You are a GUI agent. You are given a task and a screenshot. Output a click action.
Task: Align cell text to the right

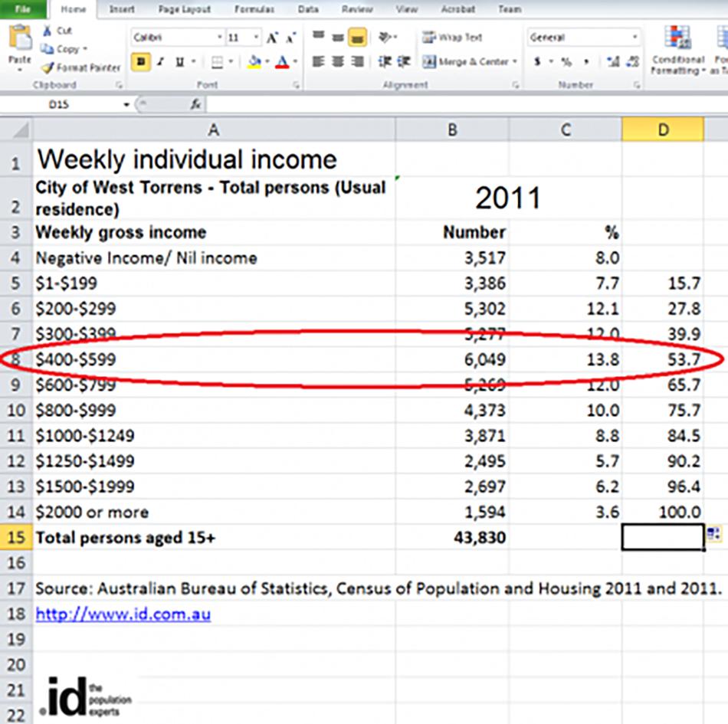click(357, 61)
